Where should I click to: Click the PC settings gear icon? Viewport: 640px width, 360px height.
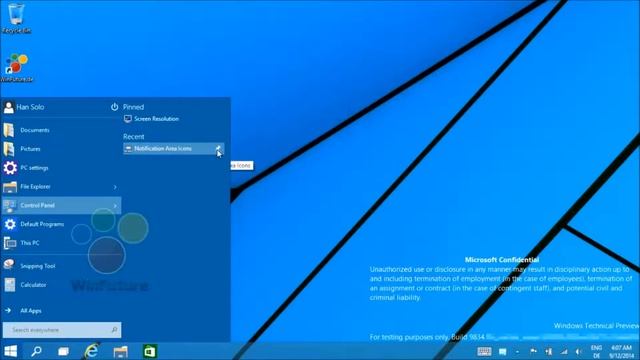(x=10, y=168)
